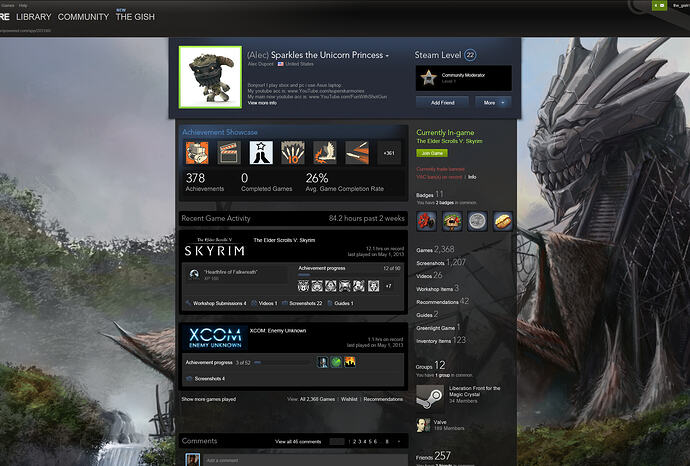Open the +361 more achievements tile
The image size is (690, 466).
click(x=389, y=153)
